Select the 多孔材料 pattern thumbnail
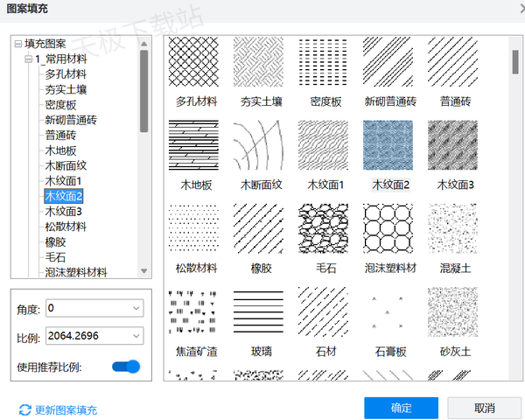Screen dimensions: 525x420 [x=193, y=62]
